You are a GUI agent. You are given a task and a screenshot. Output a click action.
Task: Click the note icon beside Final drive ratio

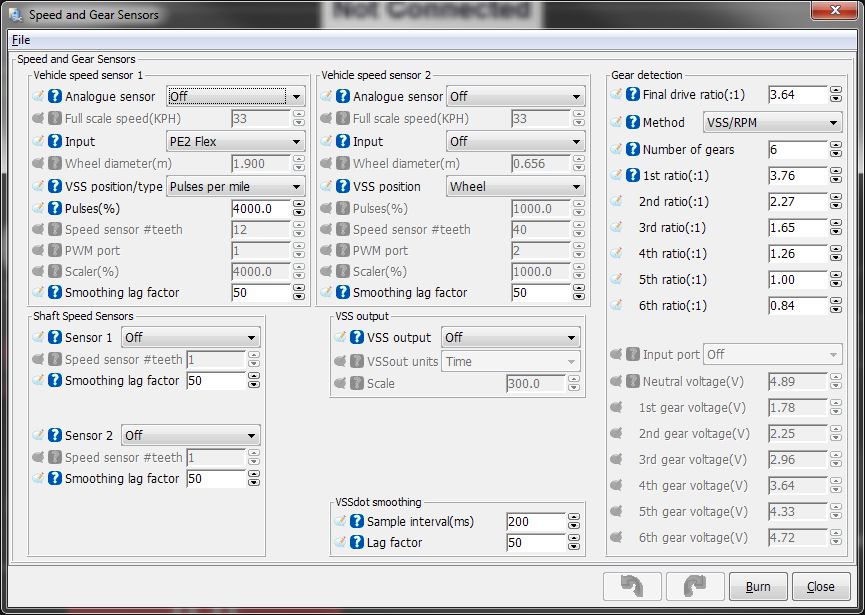coord(616,94)
